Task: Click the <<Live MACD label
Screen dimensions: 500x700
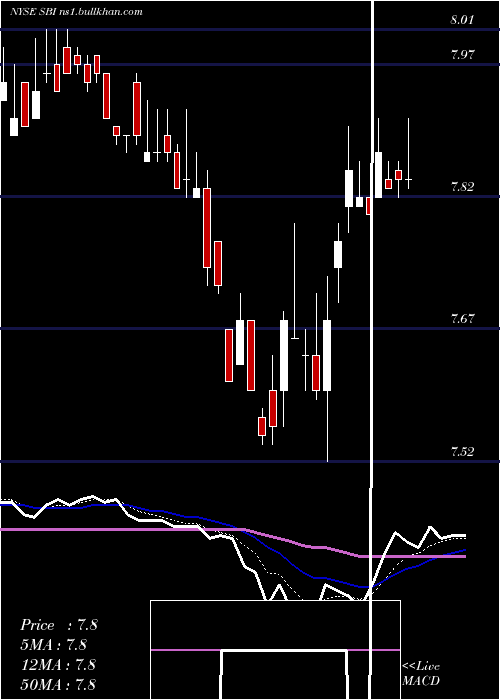Action: [x=421, y=674]
